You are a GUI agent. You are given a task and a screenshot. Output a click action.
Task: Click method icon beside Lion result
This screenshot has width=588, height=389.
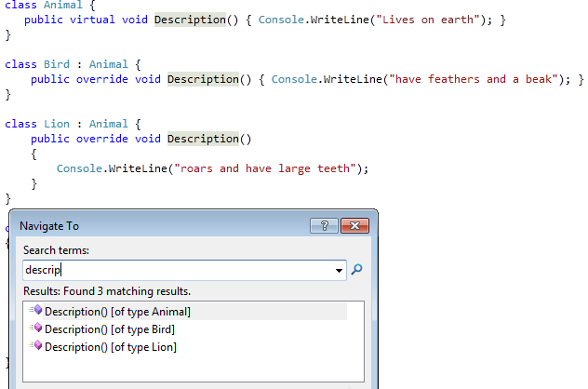(35, 345)
